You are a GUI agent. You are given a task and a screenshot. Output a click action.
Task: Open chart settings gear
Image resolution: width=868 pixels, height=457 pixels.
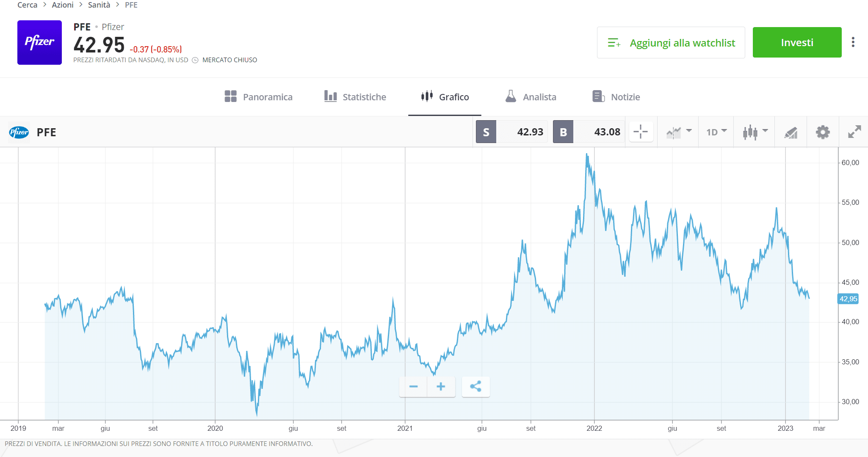[x=823, y=132]
